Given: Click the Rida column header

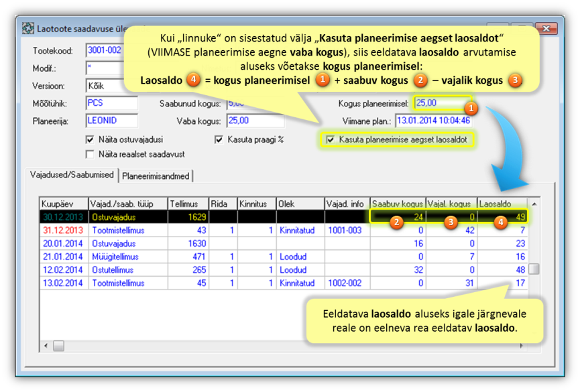Looking at the screenshot, I should pos(223,204).
